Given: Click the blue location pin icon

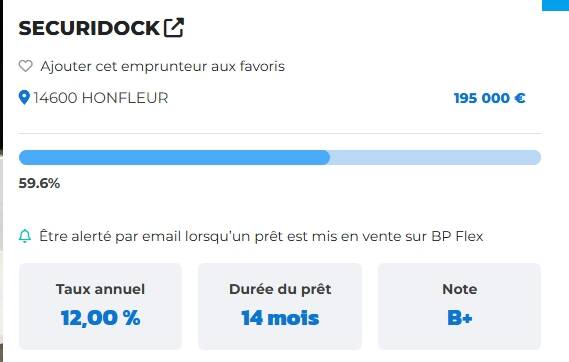Looking at the screenshot, I should pyautogui.click(x=24, y=98).
